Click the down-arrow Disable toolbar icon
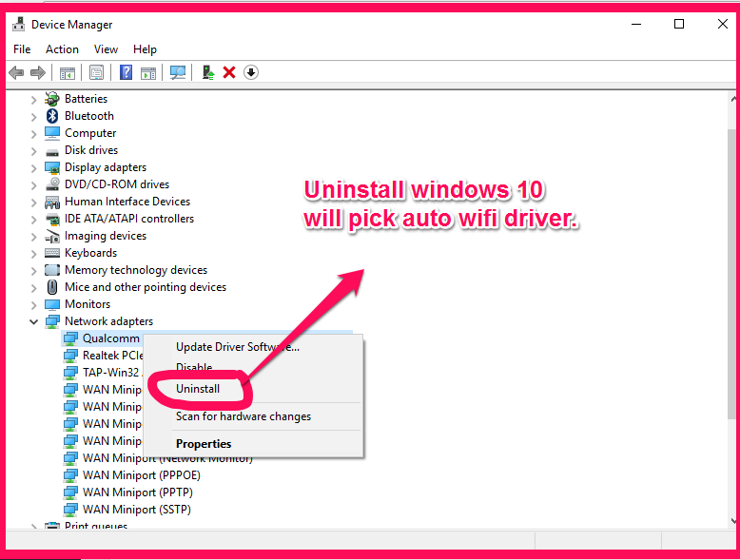Screen dimensions: 740x560 coord(251,72)
